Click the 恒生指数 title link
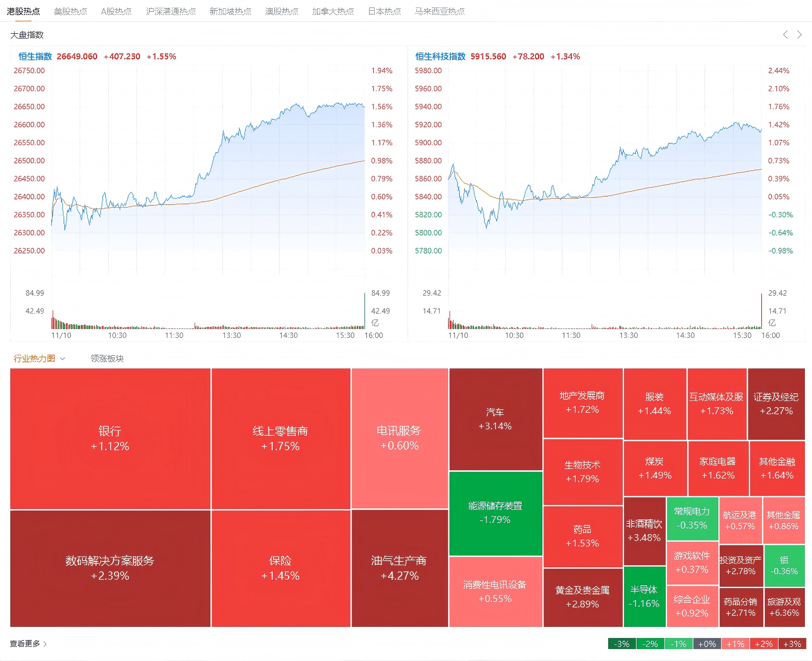 [35, 56]
